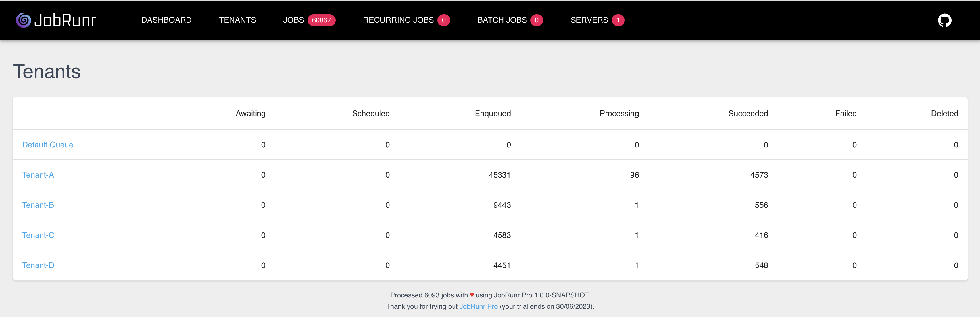Navigate to Recurring Jobs page
The height and width of the screenshot is (317, 980).
pos(398,20)
